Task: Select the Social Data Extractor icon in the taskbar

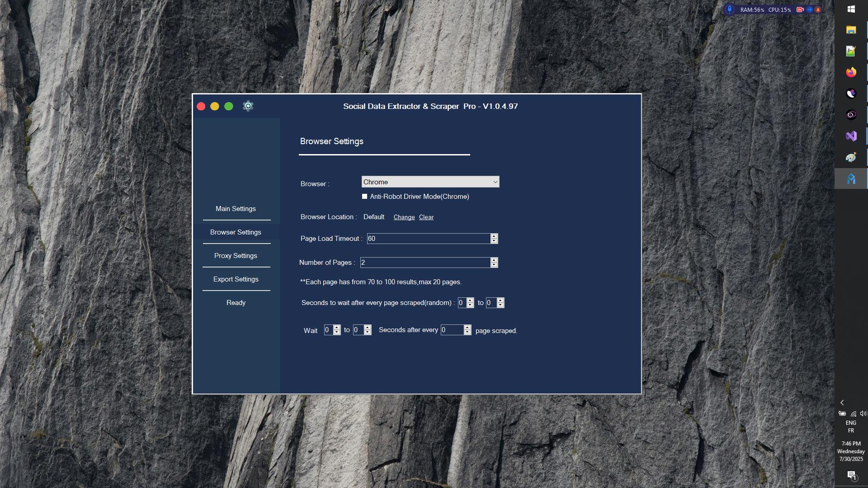Action: click(x=851, y=178)
